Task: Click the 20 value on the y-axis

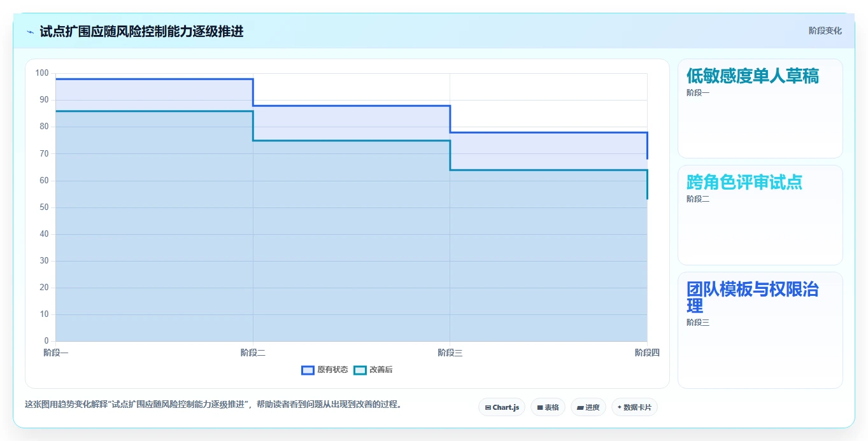Action: [x=44, y=288]
